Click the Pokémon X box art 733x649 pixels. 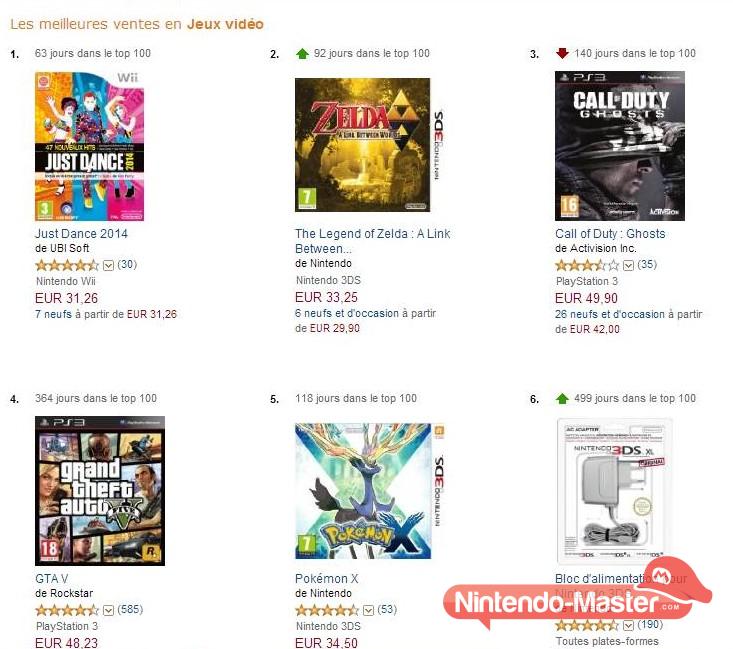367,491
